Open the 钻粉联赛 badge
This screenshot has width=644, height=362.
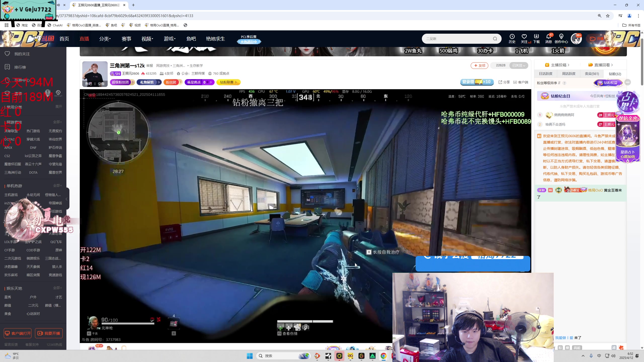coord(228,82)
